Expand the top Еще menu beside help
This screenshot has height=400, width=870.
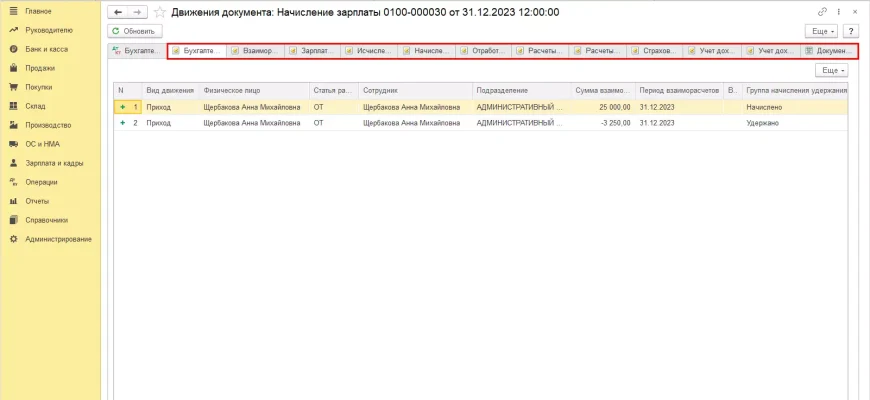[821, 31]
